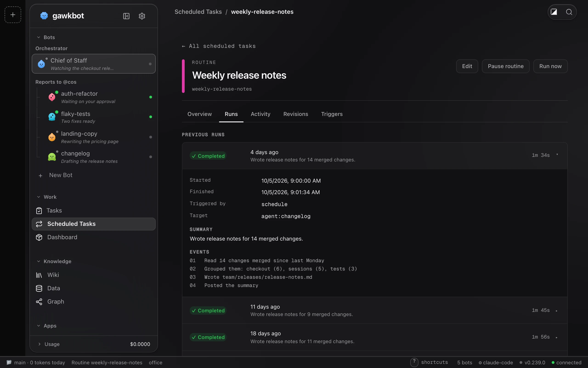Click the Run now button
Viewport: 588px width, 368px height.
tap(550, 66)
